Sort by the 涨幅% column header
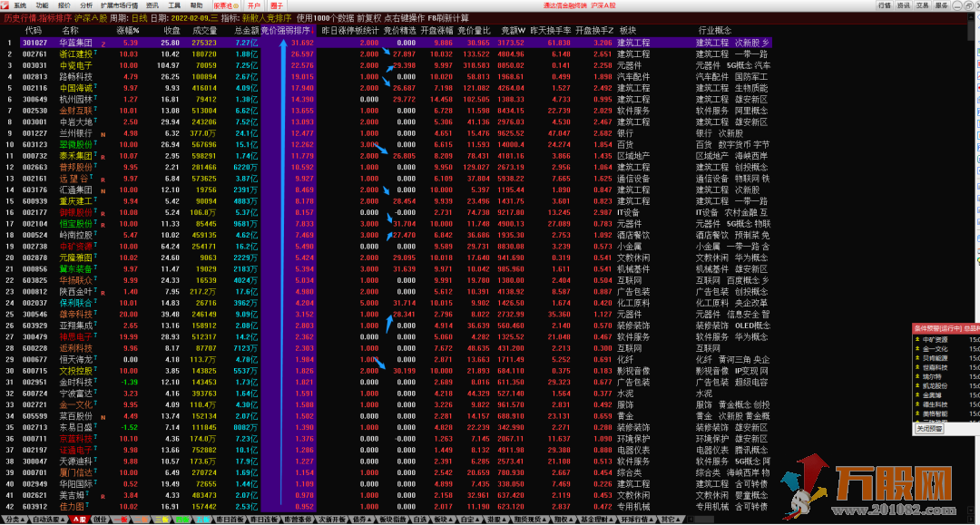Viewport: 980px width, 525px height. click(128, 30)
